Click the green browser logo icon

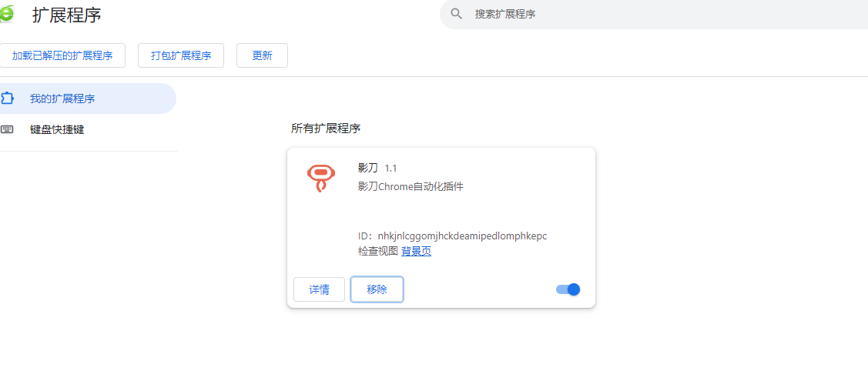tap(7, 14)
